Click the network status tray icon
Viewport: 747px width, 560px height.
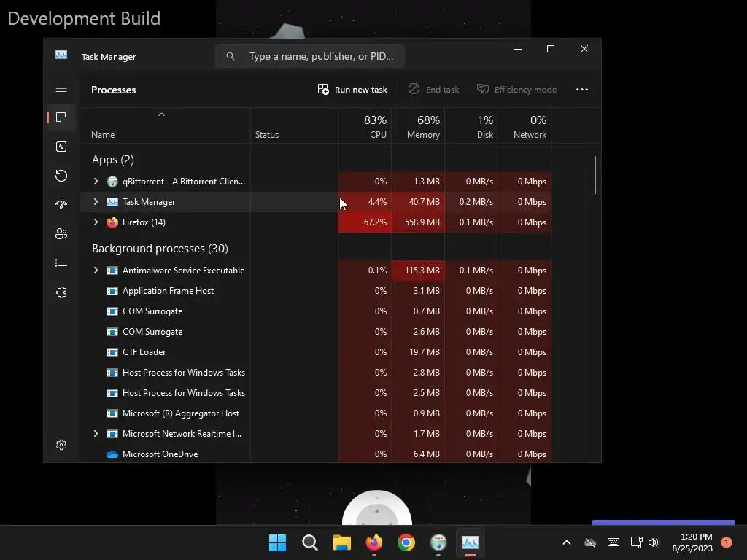coord(636,542)
